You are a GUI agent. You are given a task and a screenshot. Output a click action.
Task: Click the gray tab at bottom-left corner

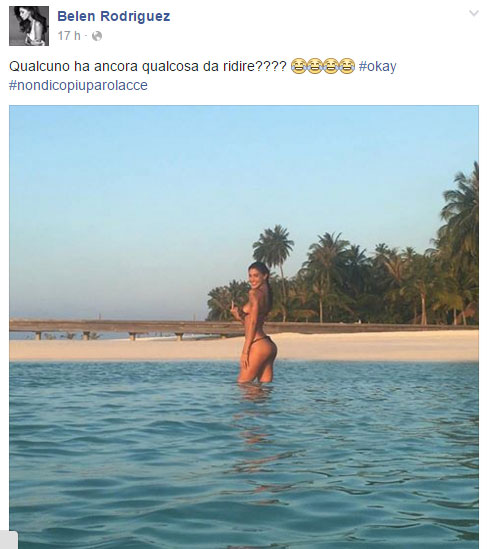point(9,540)
